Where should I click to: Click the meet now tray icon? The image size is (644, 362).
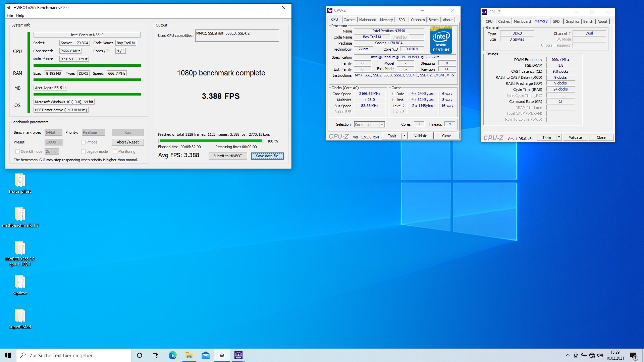point(576,355)
